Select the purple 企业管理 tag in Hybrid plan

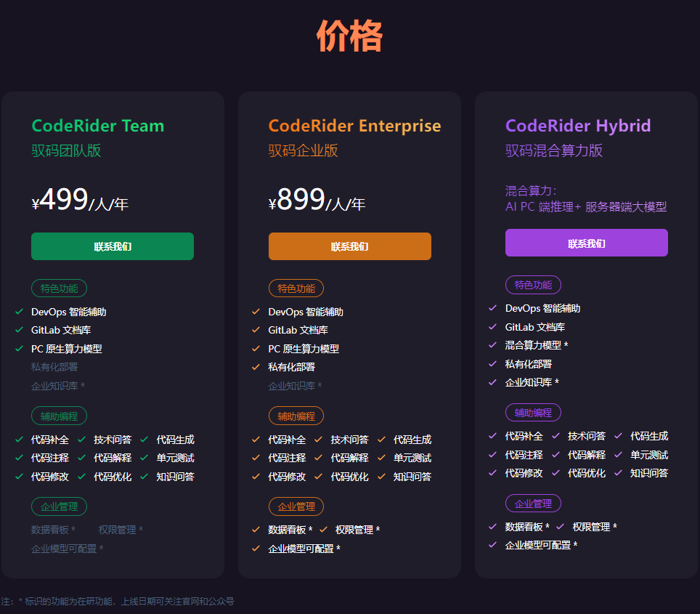coord(533,504)
